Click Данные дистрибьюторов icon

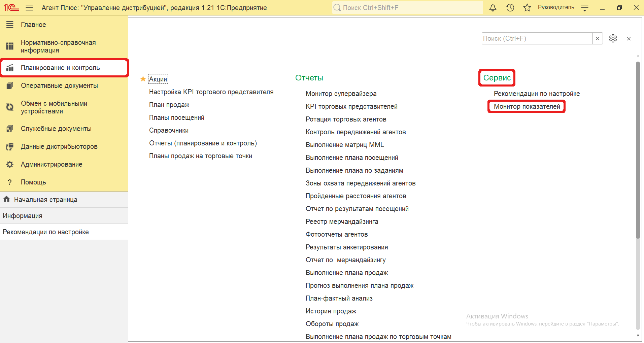pos(10,146)
